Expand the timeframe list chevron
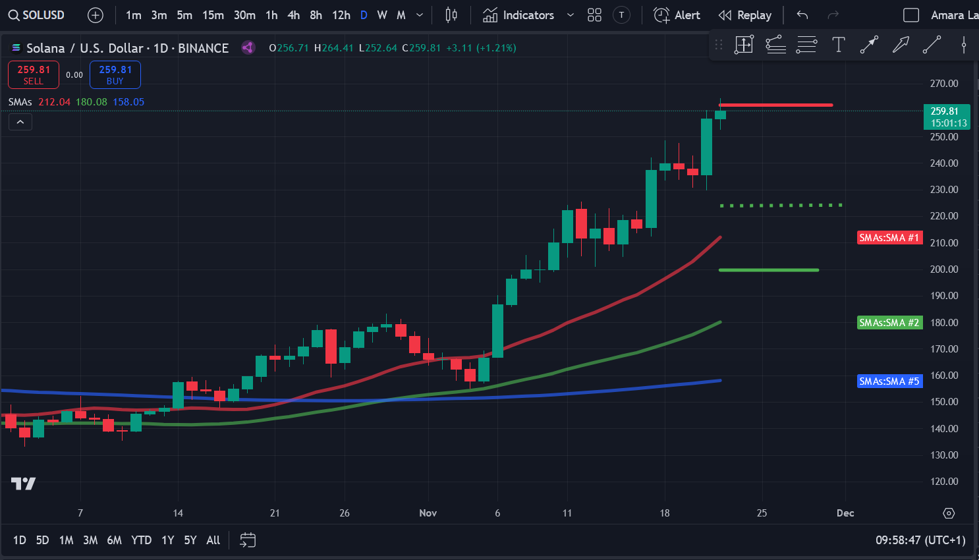 click(x=420, y=15)
